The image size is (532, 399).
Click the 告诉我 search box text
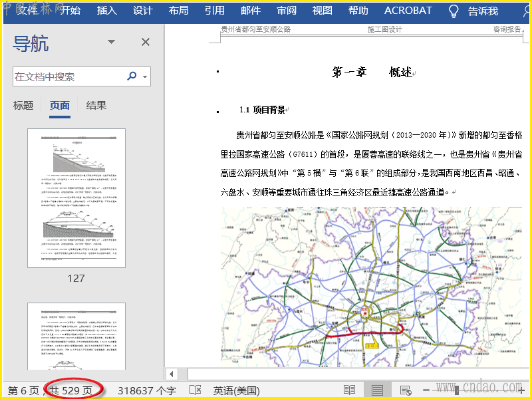click(483, 11)
